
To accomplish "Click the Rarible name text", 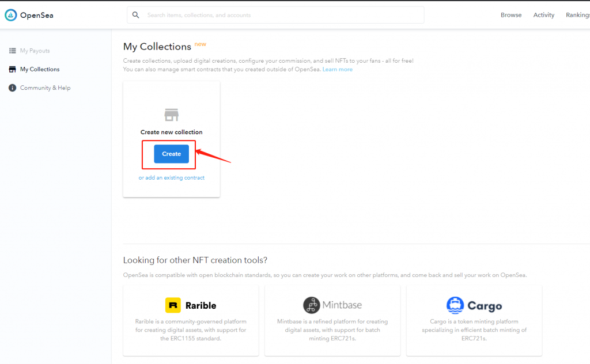I will pyautogui.click(x=201, y=305).
